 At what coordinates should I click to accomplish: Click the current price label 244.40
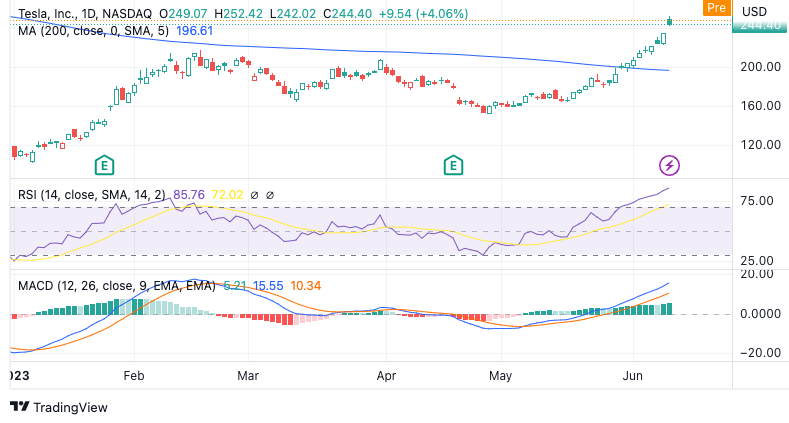click(x=760, y=25)
